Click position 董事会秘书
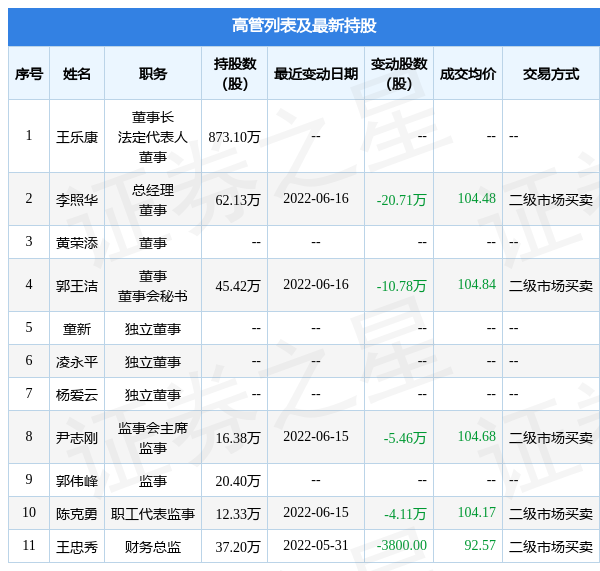Screen dimensions: 600x571 153,296
